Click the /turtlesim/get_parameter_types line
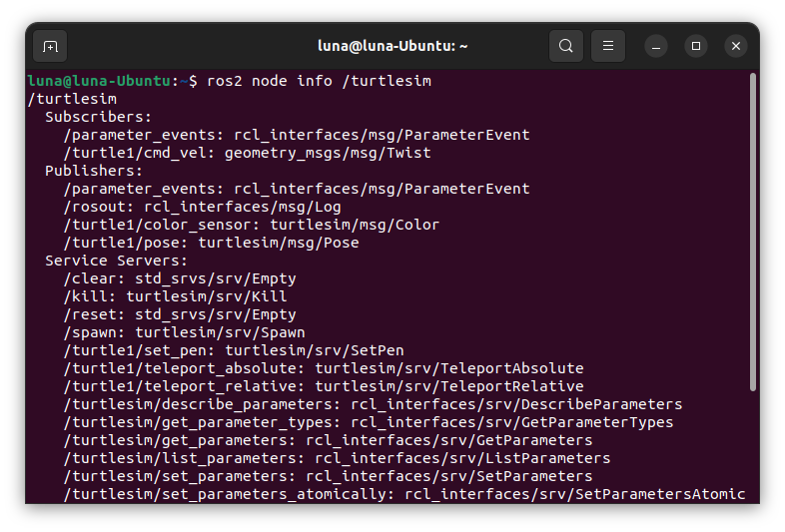This screenshot has height=532, width=785. [x=369, y=422]
